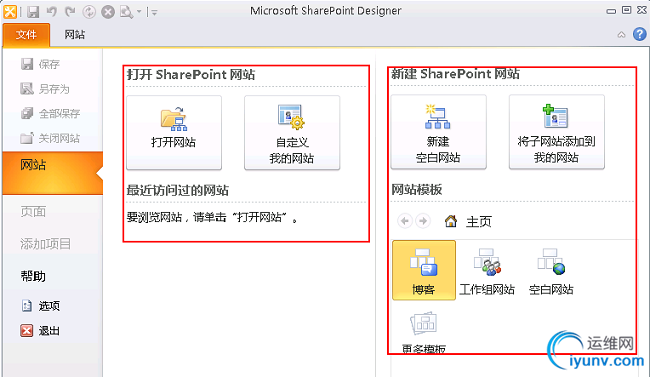Minimize the SharePoint Designer window
650x377 pixels.
(611, 11)
